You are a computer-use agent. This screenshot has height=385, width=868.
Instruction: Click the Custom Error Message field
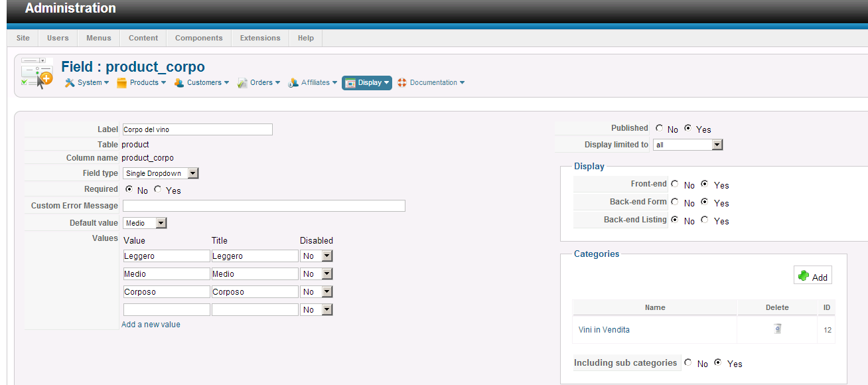pos(263,206)
